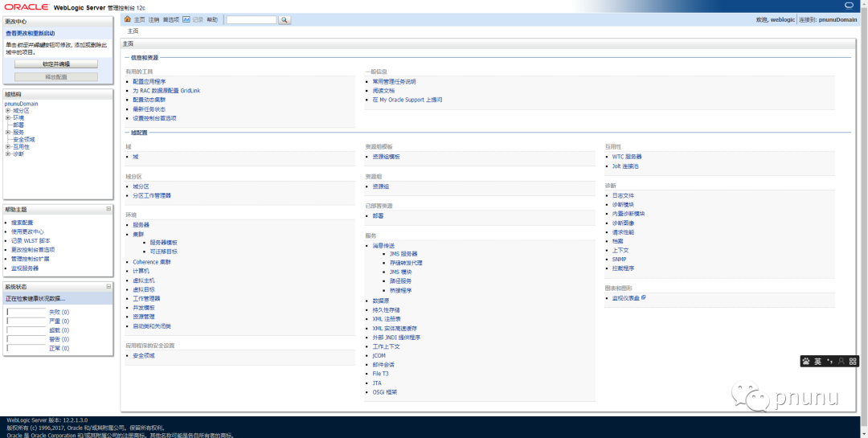Screen dimensions: 868x438
Task: Open the Coherence 集群 link
Action: tap(152, 262)
